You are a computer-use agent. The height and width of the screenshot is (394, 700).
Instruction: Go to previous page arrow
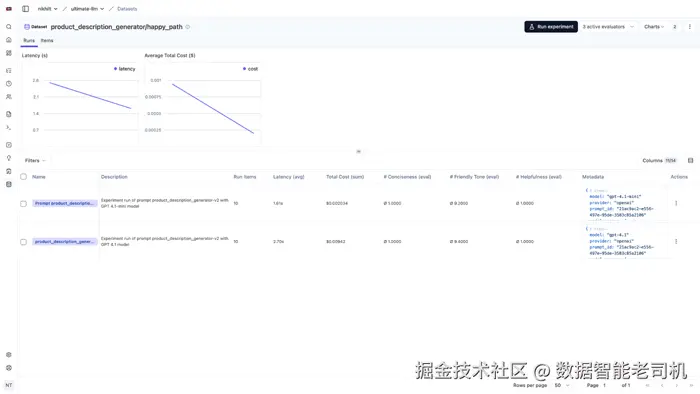coord(662,385)
